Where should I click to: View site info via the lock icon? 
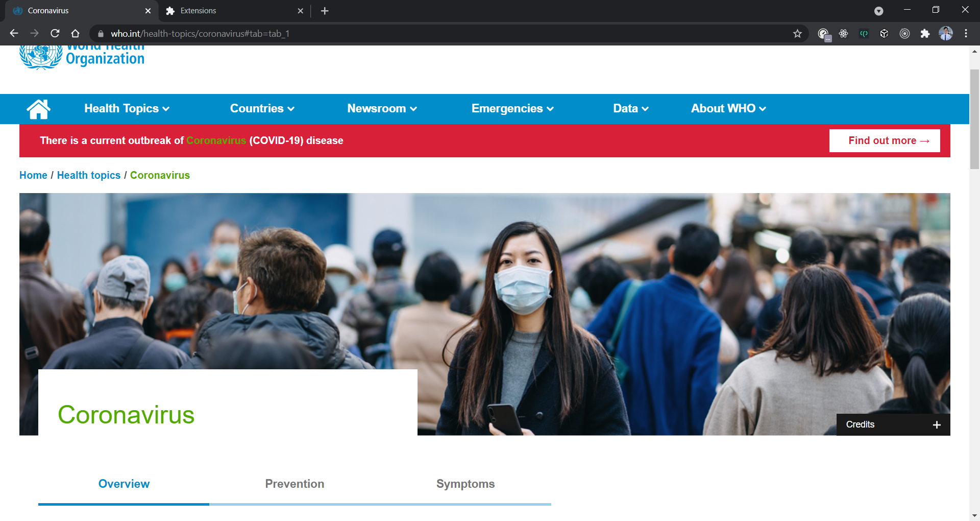tap(101, 34)
